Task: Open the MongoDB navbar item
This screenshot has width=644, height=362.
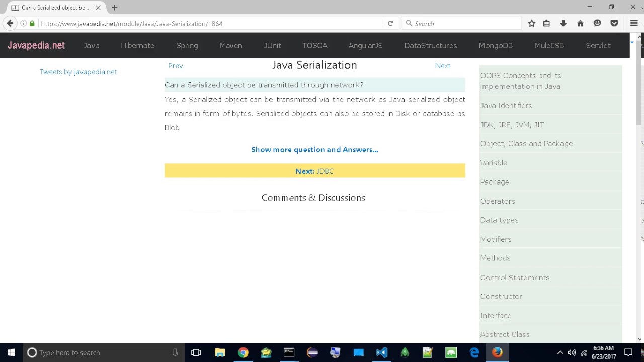Action: pyautogui.click(x=496, y=45)
